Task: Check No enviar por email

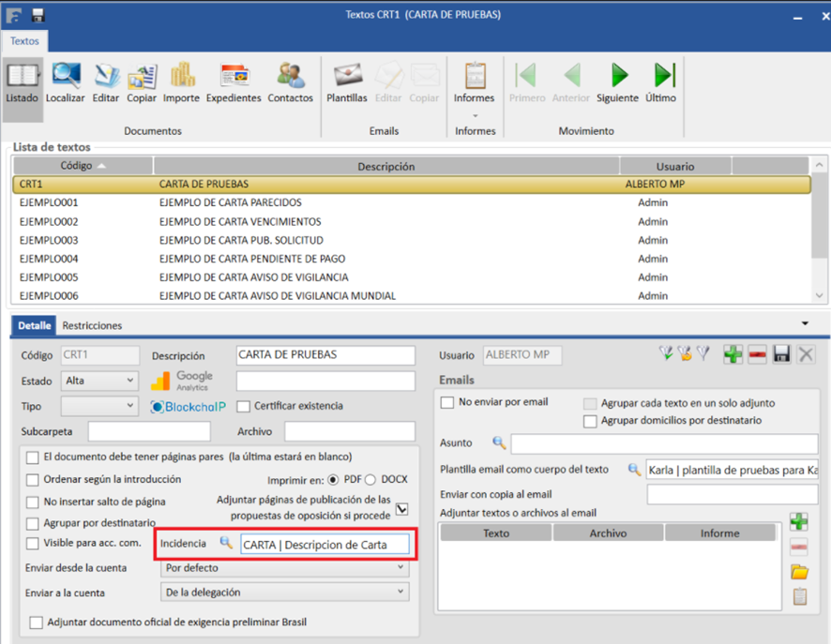Action: pos(447,402)
